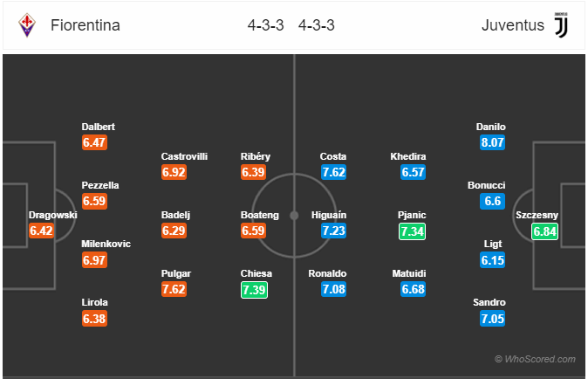Select the Bonucci player name
This screenshot has height=379, width=588.
coord(487,185)
